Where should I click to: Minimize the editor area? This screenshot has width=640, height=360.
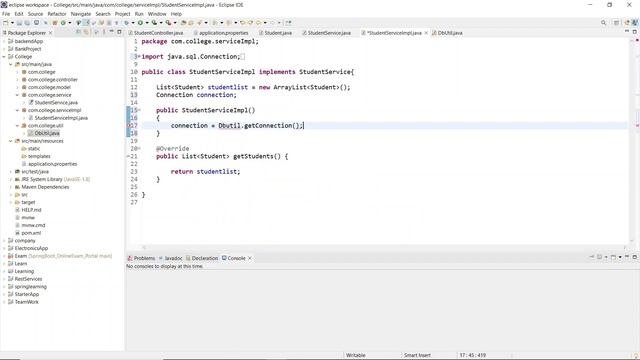pos(627,31)
